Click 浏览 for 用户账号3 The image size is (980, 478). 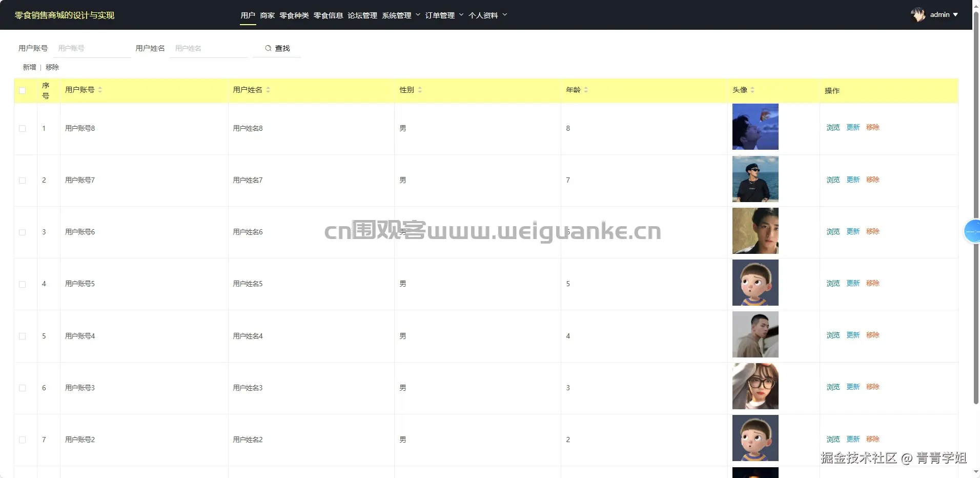833,387
